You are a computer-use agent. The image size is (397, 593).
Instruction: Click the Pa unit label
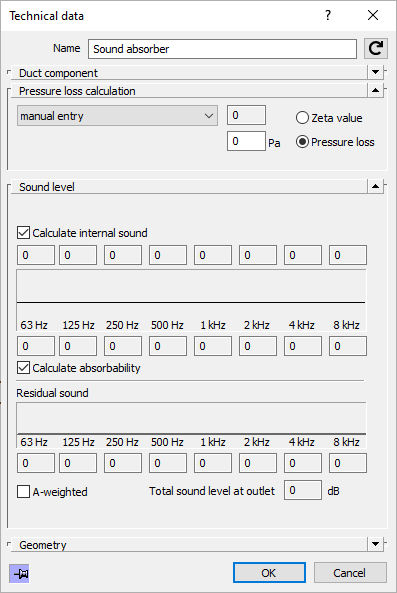(x=274, y=143)
